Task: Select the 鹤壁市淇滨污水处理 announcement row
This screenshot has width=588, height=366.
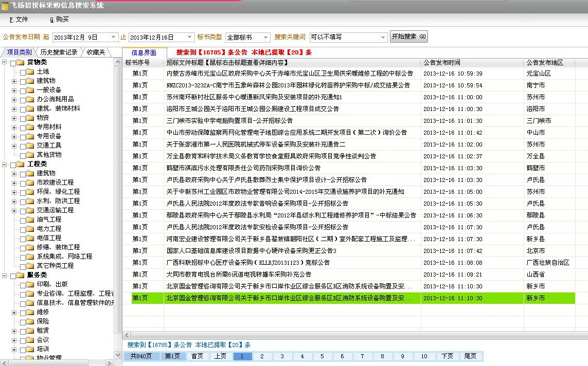Action: tap(349, 168)
